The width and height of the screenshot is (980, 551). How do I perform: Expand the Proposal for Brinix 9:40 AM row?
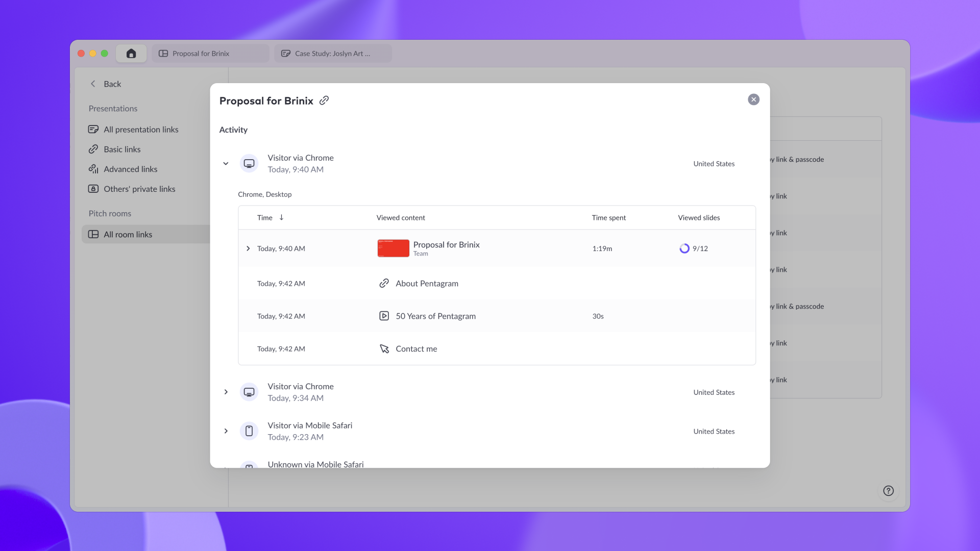(x=248, y=249)
